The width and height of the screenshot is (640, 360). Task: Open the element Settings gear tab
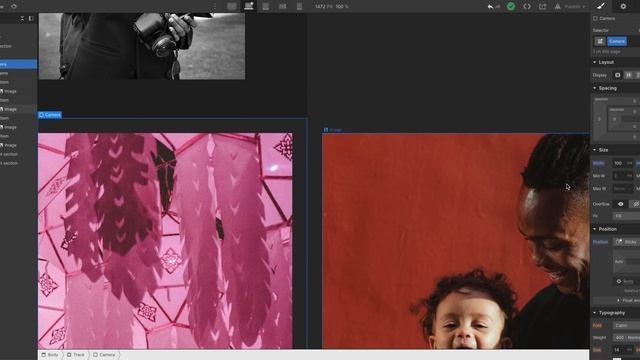tap(623, 6)
